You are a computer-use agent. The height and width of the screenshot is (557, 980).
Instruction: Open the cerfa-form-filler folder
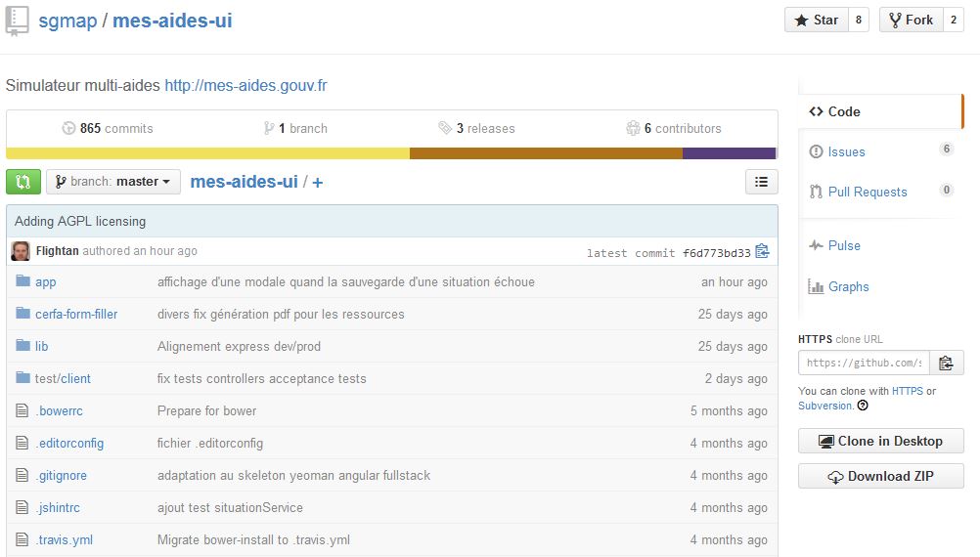point(76,314)
